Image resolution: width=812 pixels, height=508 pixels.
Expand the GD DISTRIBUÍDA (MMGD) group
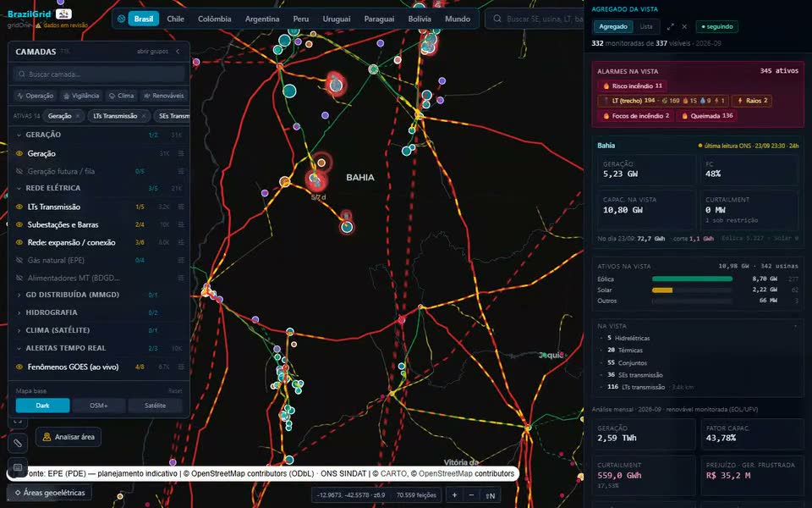pyautogui.click(x=19, y=295)
